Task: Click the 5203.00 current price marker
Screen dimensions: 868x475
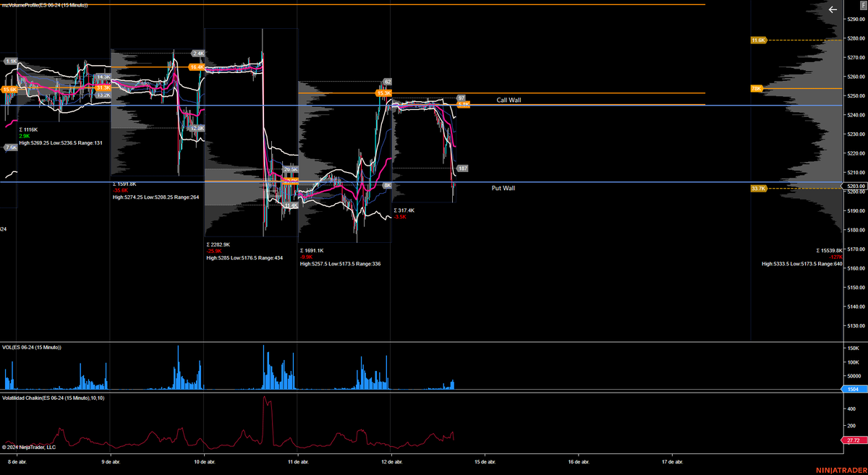Action: [856, 186]
